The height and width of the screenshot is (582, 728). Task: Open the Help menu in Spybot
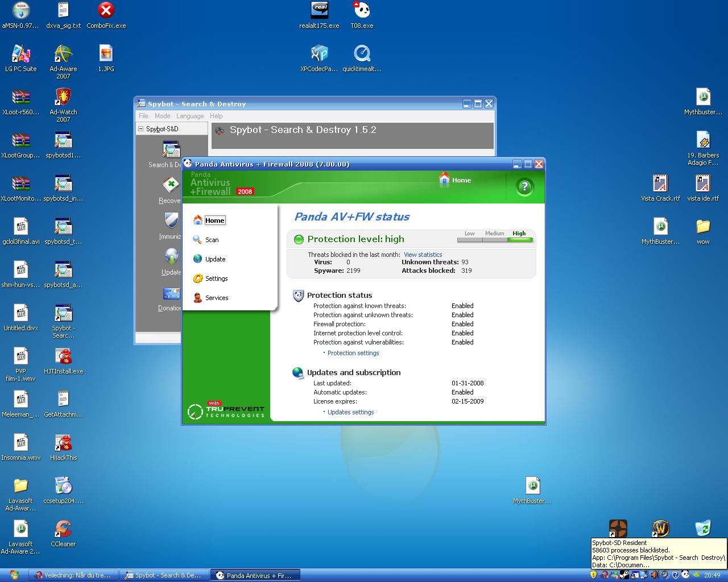coord(216,116)
